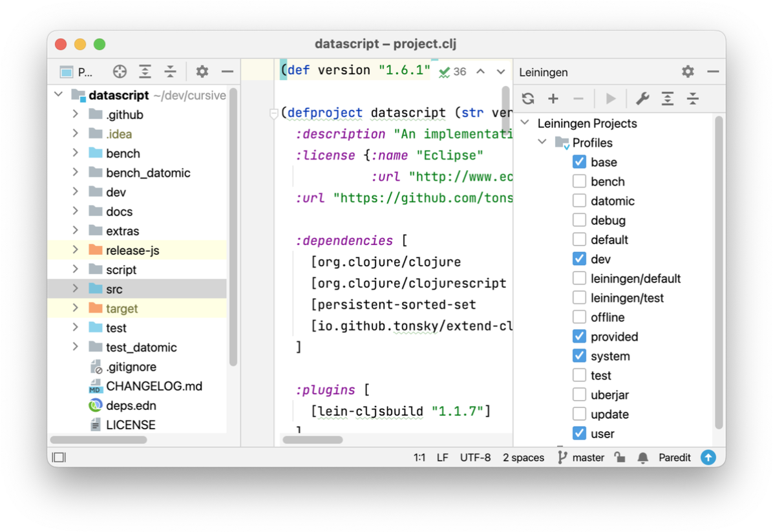Uncheck the dev profile
Viewport: 773px width, 532px height.
(579, 259)
